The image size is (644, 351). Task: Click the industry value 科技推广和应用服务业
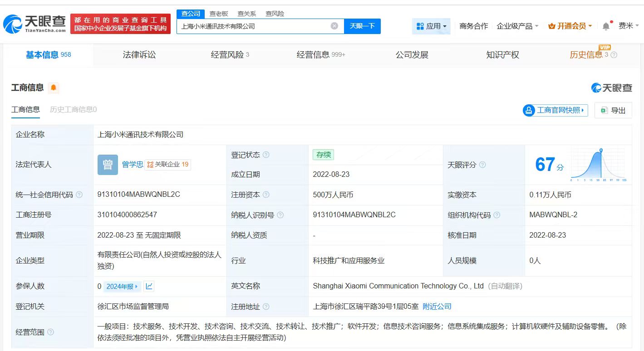click(349, 261)
